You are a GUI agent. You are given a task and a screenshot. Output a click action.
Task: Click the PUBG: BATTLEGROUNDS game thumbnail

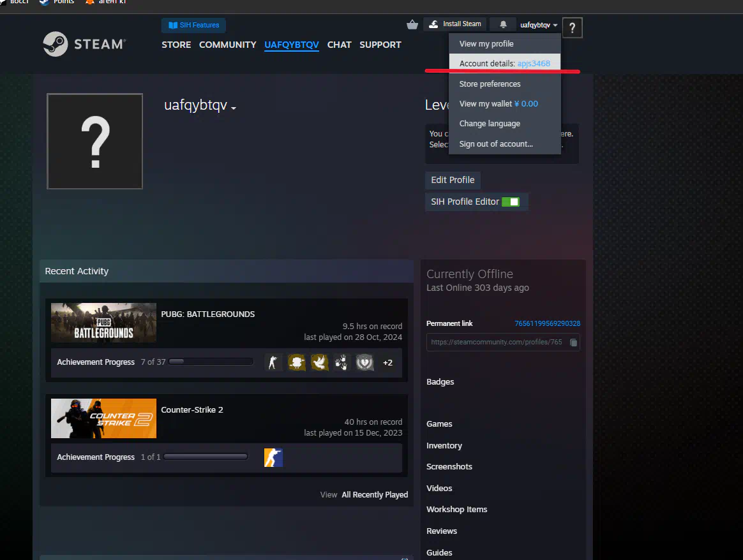click(103, 323)
